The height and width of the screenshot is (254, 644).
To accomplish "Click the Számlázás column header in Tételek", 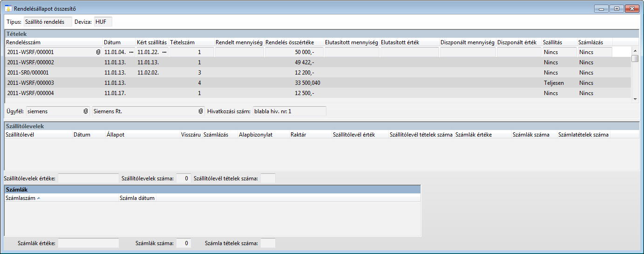I will pos(595,42).
